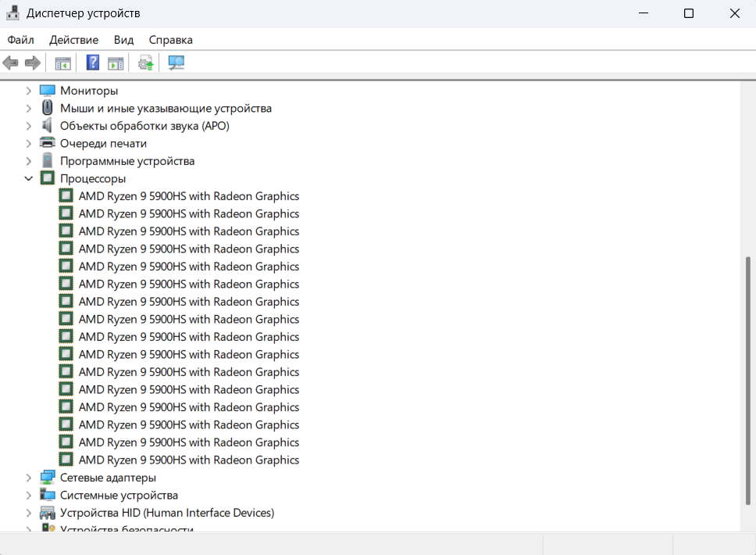Viewport: 756px width, 555px height.
Task: Click the Программные устройства device icon
Action: (47, 161)
